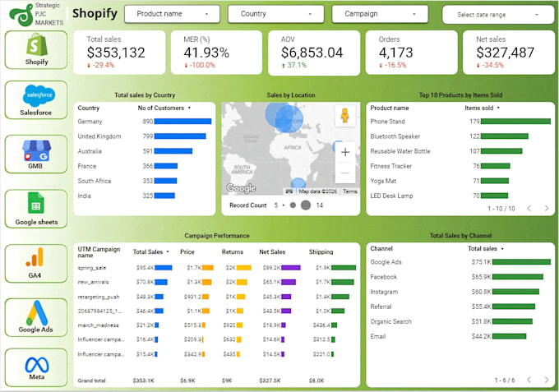Screen dimensions: 559x392
Task: Click the Strategic PJC Markets logo
Action: [x=36, y=14]
